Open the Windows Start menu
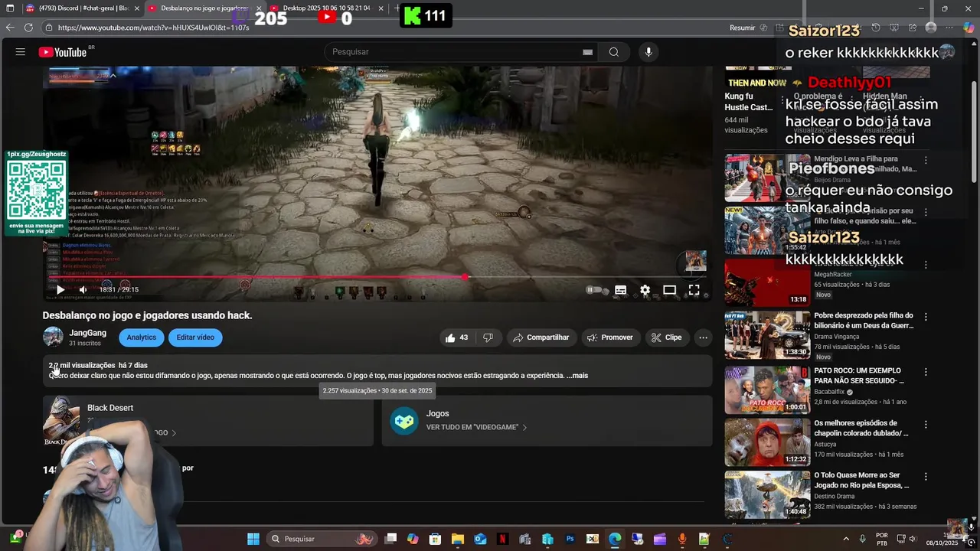 coord(253,539)
